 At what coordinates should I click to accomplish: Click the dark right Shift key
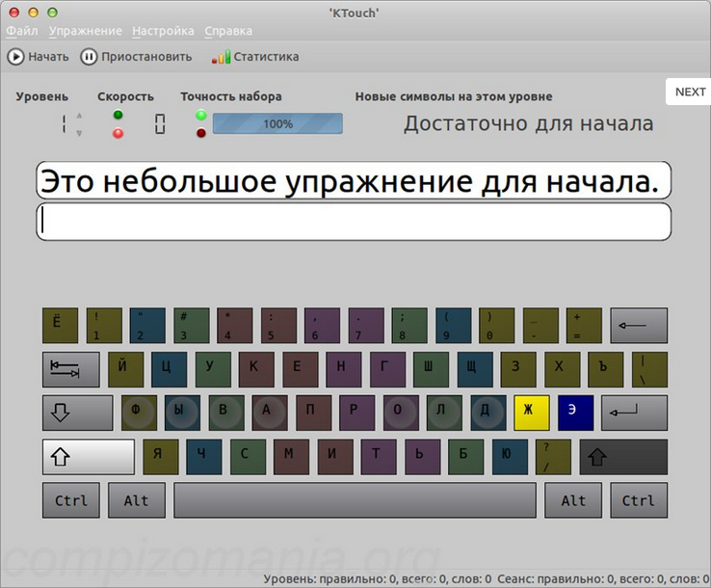point(623,457)
